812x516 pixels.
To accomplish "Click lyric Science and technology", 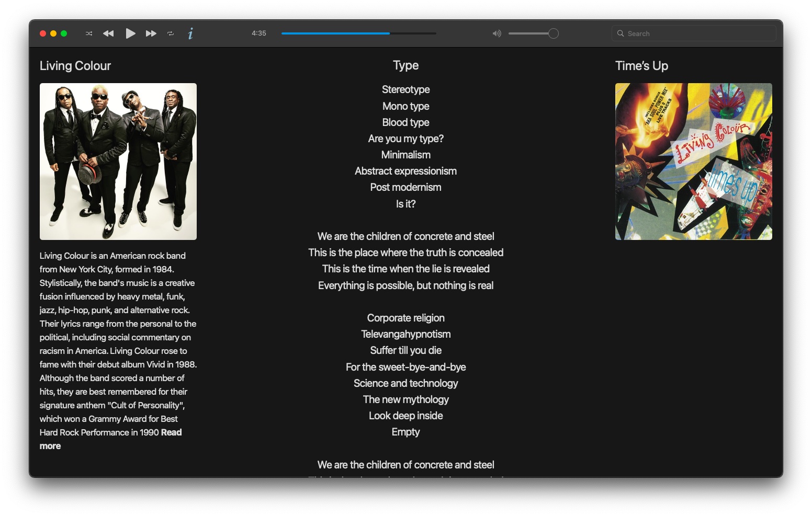I will pos(406,383).
